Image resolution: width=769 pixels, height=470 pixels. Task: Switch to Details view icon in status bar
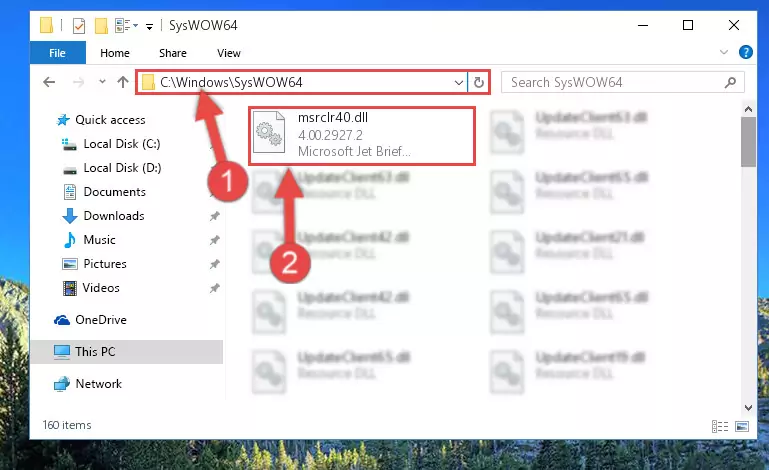pos(719,426)
